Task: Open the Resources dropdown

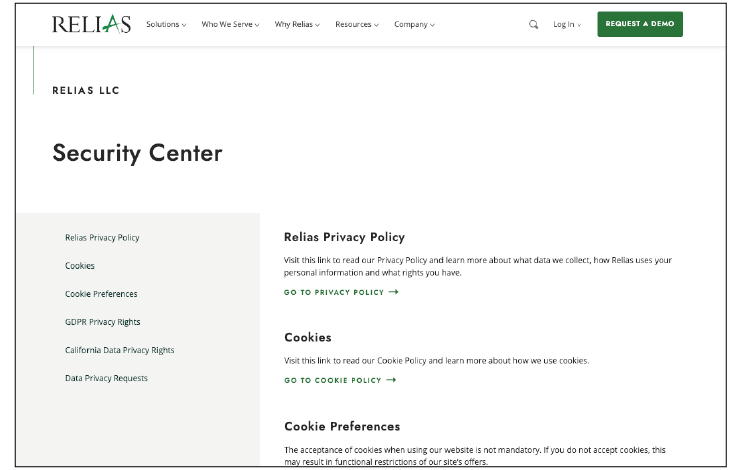Action: click(357, 24)
